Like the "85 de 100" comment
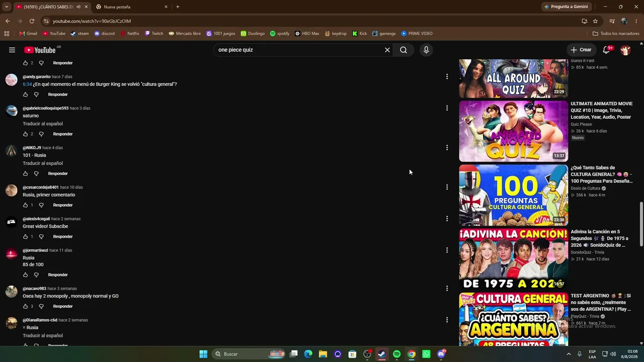Screen dimensions: 644x362 point(26,275)
